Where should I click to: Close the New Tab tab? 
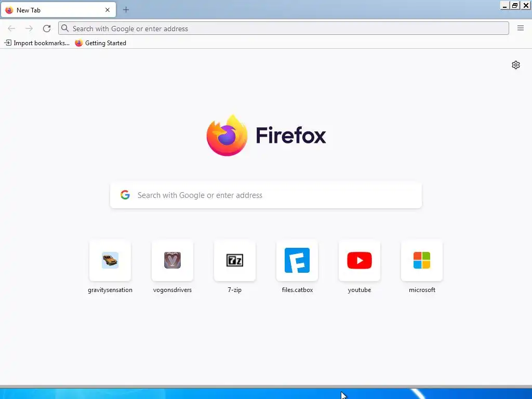(108, 10)
